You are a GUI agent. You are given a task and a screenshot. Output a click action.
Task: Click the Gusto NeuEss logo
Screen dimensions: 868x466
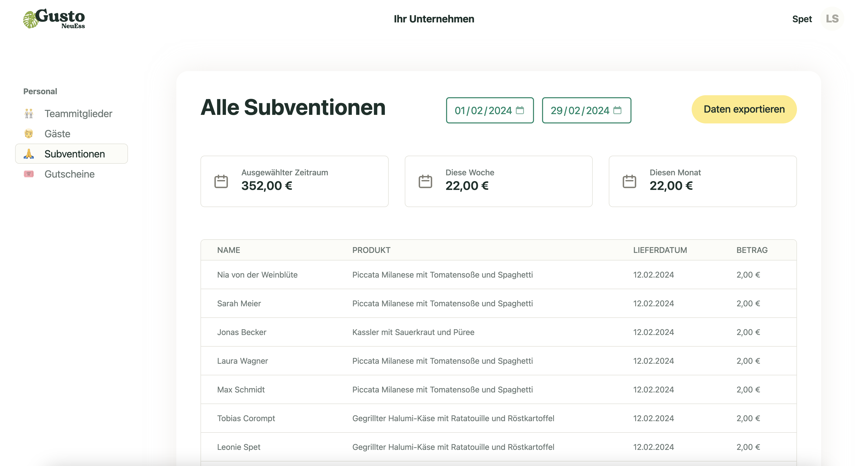tap(54, 19)
